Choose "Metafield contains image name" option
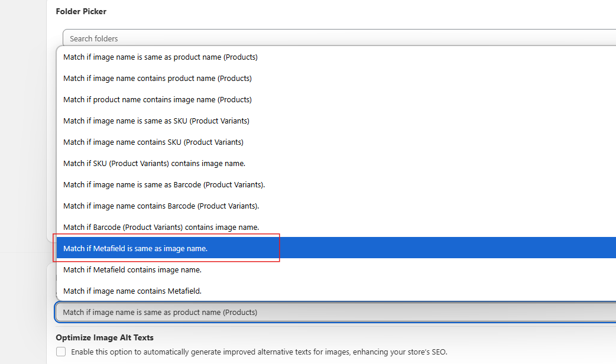The width and height of the screenshot is (616, 364). pos(132,270)
